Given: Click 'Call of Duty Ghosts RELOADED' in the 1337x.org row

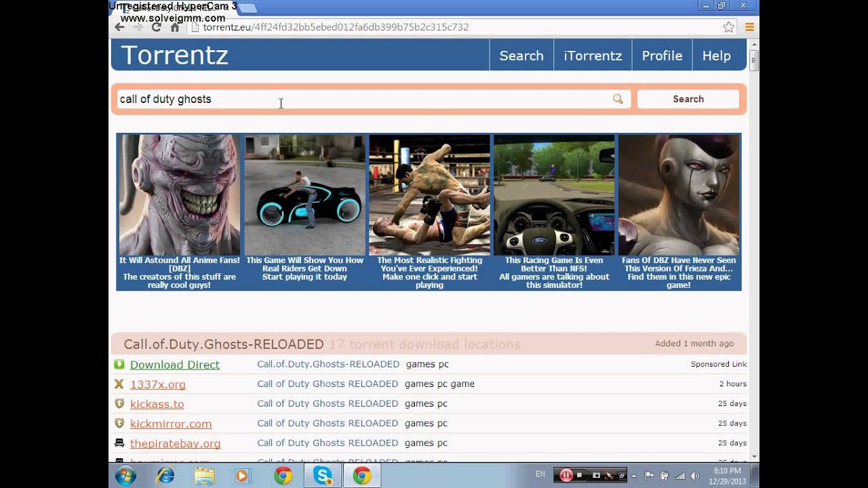Looking at the screenshot, I should (x=328, y=384).
